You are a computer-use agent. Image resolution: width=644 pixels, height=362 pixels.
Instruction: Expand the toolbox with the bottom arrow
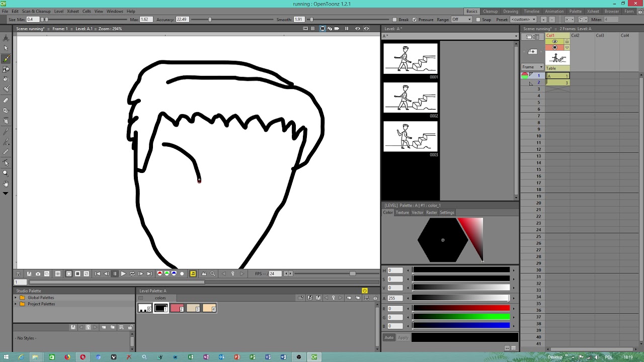[x=6, y=194]
